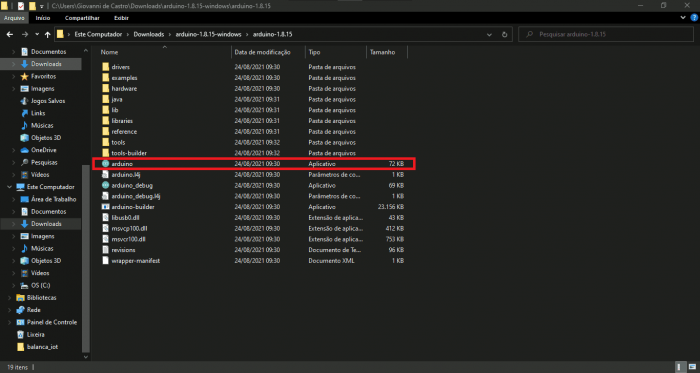Image resolution: width=700 pixels, height=373 pixels.
Task: Open the Início ribbon tab
Action: coord(43,18)
